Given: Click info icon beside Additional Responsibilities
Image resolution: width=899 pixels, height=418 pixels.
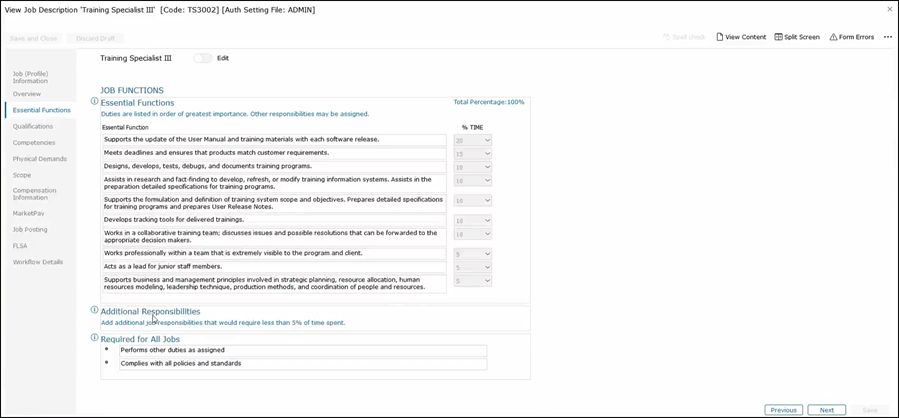Looking at the screenshot, I should click(95, 311).
